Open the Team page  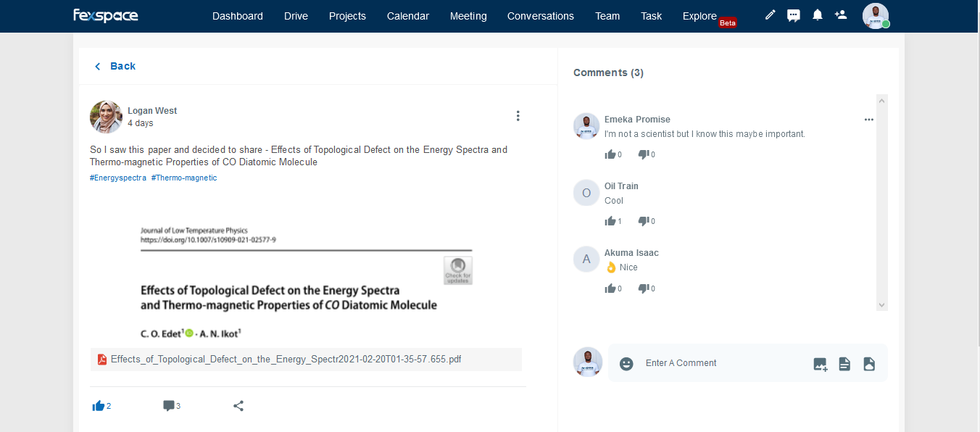pyautogui.click(x=607, y=16)
